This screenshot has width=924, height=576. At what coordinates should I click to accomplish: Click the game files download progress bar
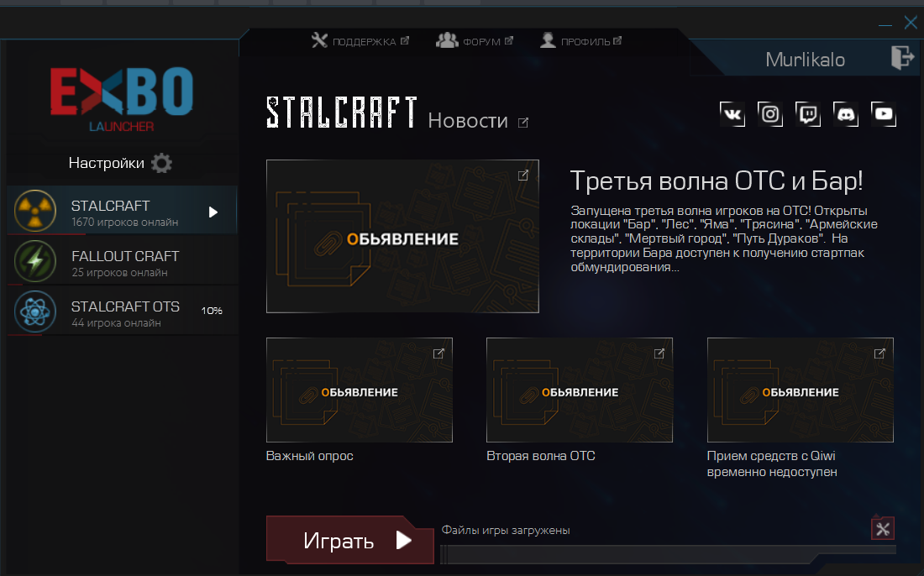(x=669, y=553)
